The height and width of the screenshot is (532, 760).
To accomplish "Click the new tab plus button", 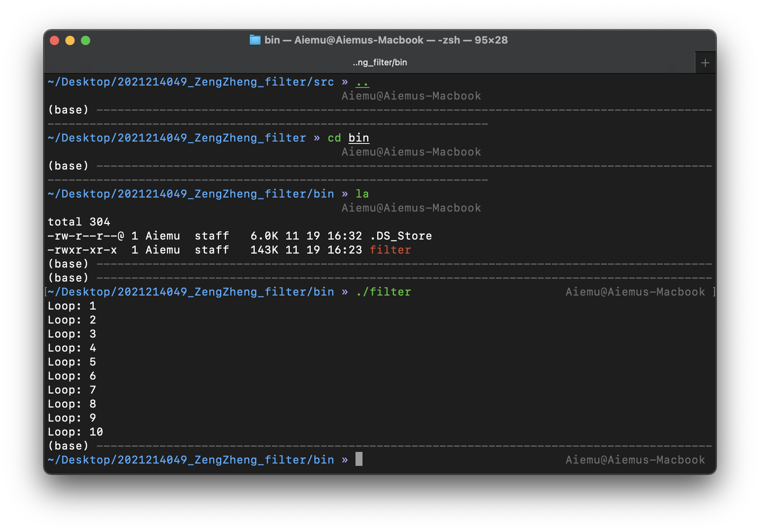I will (x=705, y=63).
